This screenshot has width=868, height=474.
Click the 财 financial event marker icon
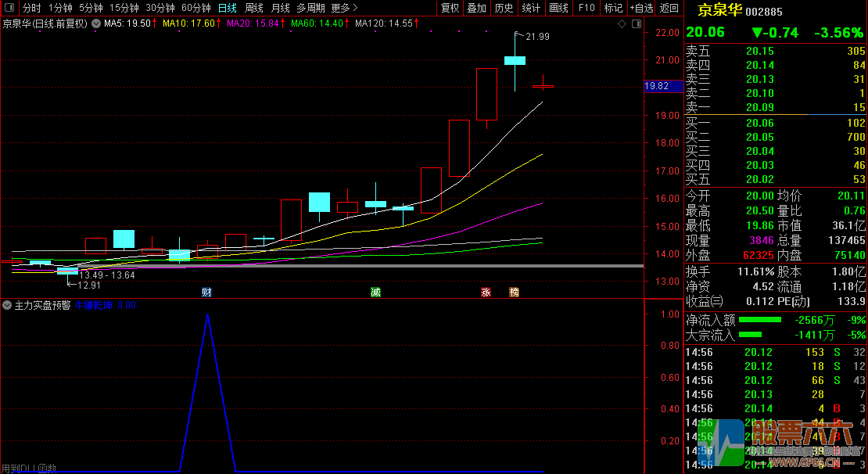206,293
